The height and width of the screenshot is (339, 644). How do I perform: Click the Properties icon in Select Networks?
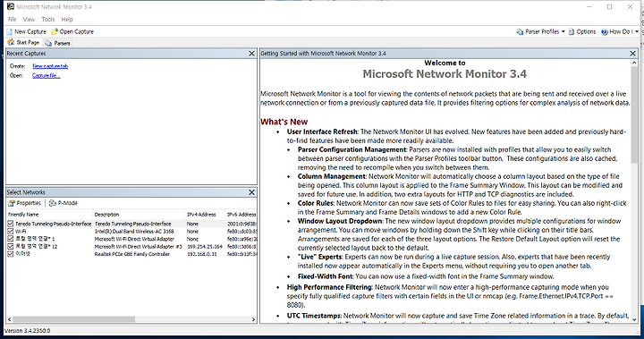click(12, 203)
